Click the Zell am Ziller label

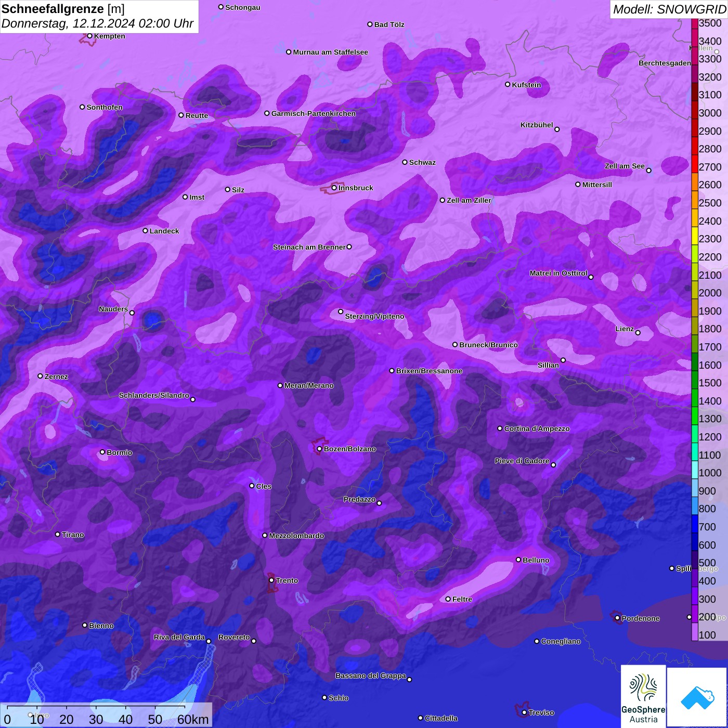(x=469, y=200)
